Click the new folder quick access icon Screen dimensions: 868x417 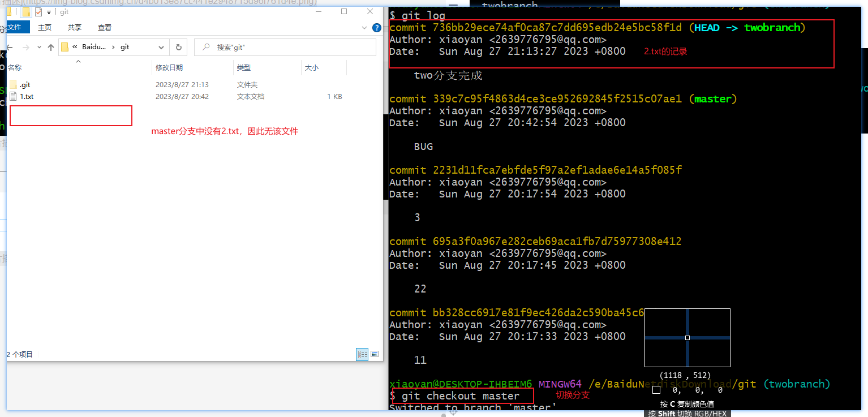[26, 12]
